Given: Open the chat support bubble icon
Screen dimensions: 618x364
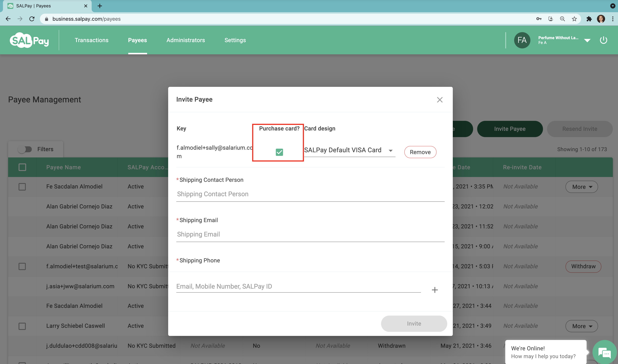Looking at the screenshot, I should point(605,352).
